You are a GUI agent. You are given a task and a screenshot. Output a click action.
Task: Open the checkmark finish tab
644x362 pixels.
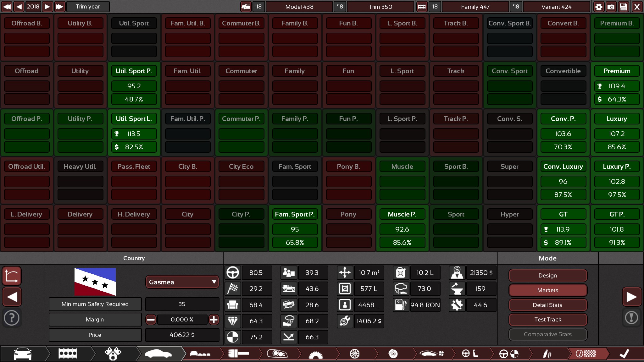pos(625,354)
